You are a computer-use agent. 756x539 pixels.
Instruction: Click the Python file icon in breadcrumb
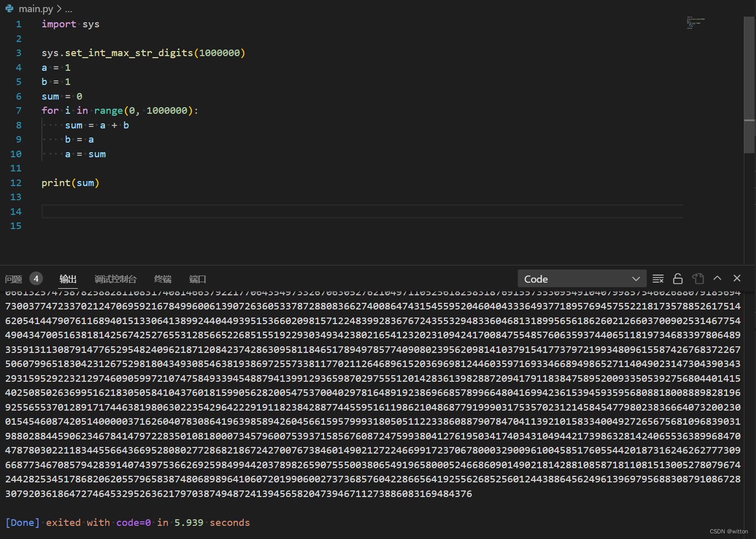[9, 9]
